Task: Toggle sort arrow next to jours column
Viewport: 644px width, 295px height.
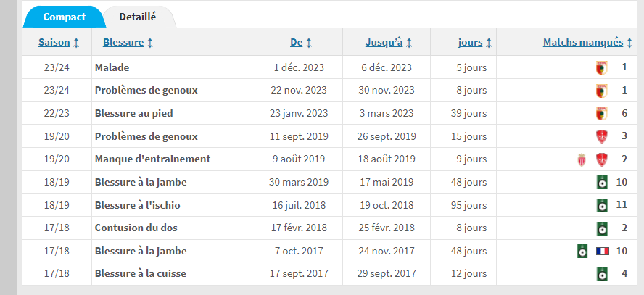Action: [489, 43]
